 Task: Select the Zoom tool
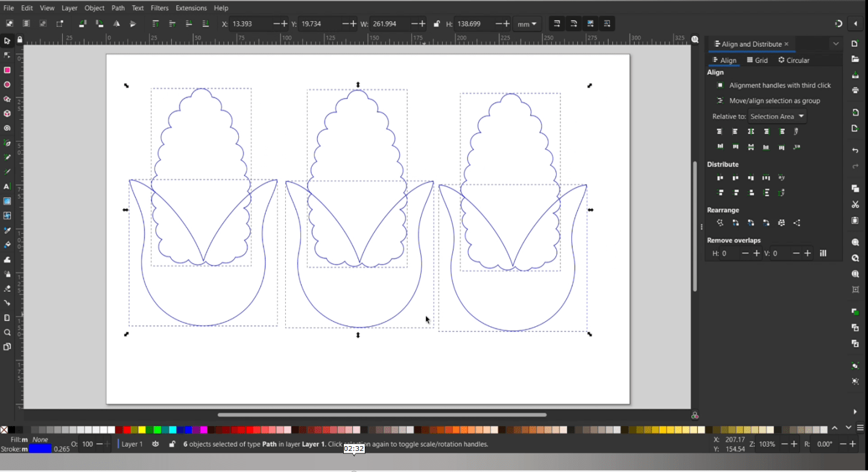pyautogui.click(x=7, y=332)
